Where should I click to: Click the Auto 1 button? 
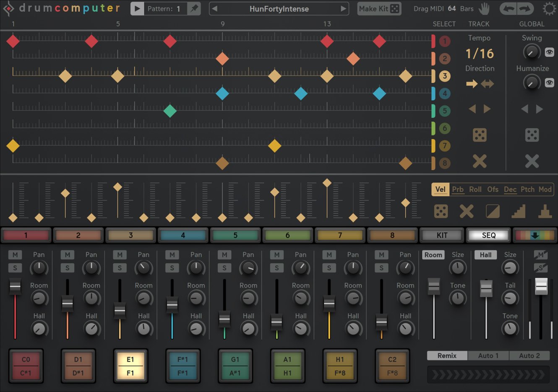coord(488,356)
